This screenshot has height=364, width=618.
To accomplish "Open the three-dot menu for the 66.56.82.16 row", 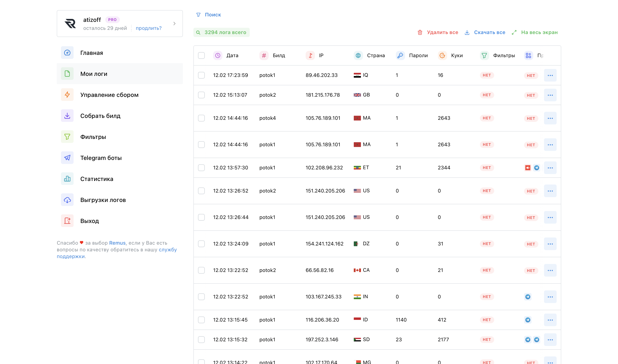I will pos(550,270).
